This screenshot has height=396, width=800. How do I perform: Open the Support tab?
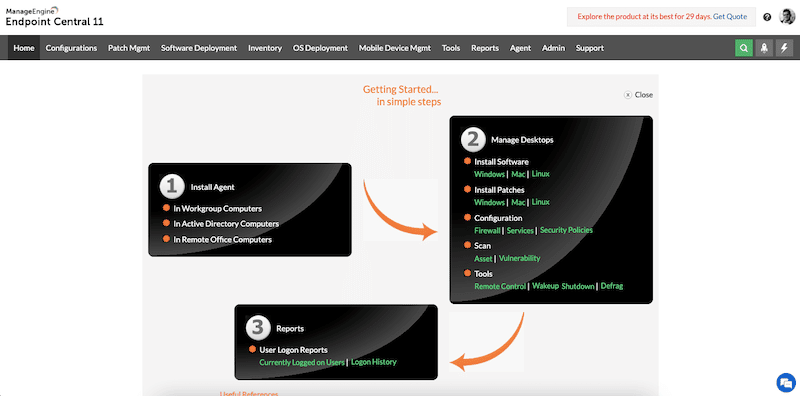tap(590, 48)
